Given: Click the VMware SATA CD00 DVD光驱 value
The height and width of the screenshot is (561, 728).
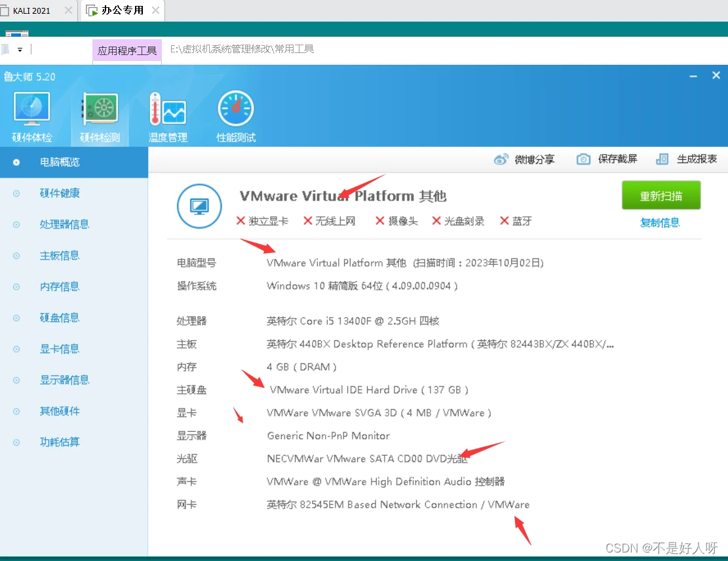Looking at the screenshot, I should pyautogui.click(x=367, y=459).
